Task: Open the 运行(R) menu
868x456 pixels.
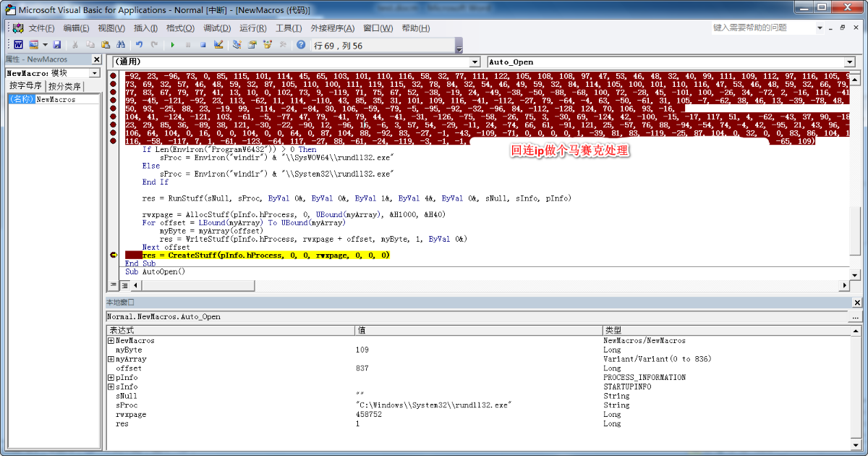Action: coord(253,28)
